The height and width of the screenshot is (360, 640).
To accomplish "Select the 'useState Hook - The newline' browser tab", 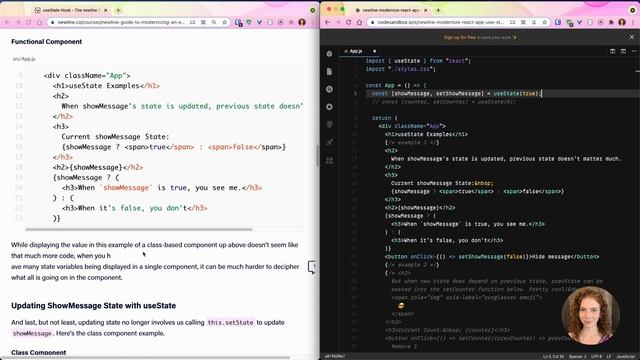I will click(x=70, y=10).
